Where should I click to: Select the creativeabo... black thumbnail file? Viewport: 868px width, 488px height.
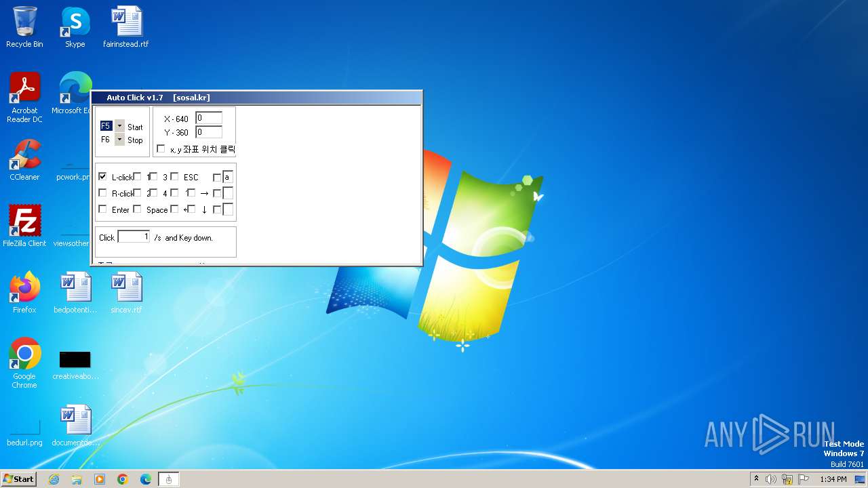(75, 366)
